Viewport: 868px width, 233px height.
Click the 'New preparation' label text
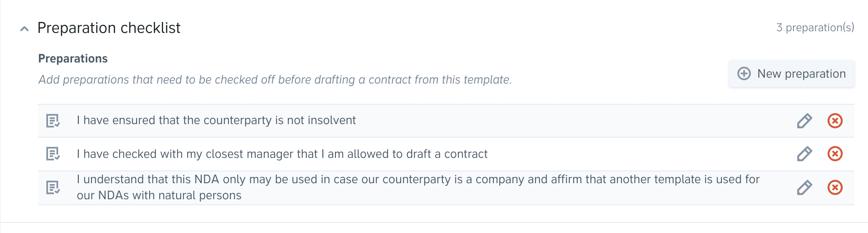click(801, 74)
